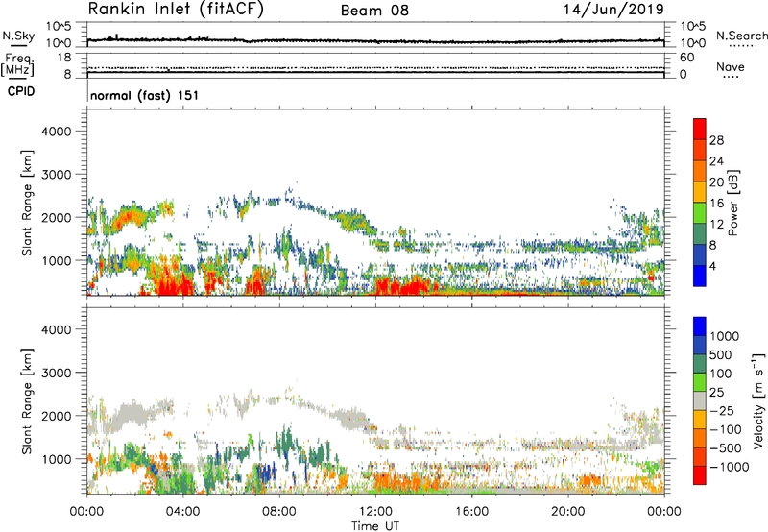Click the "3000" tick of velocity panel
Image resolution: width=768 pixels, height=532 pixels.
click(56, 373)
